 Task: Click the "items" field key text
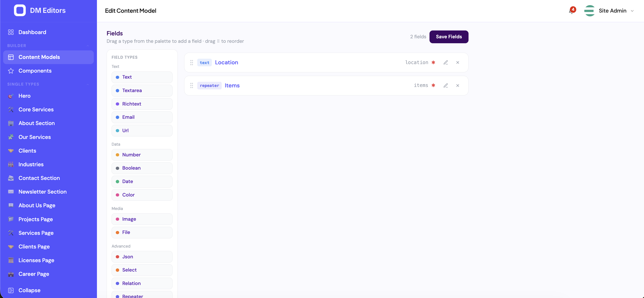tap(421, 85)
